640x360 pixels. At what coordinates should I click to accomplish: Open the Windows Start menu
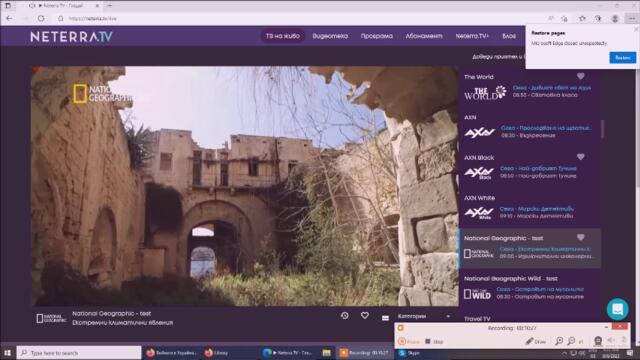(7, 353)
